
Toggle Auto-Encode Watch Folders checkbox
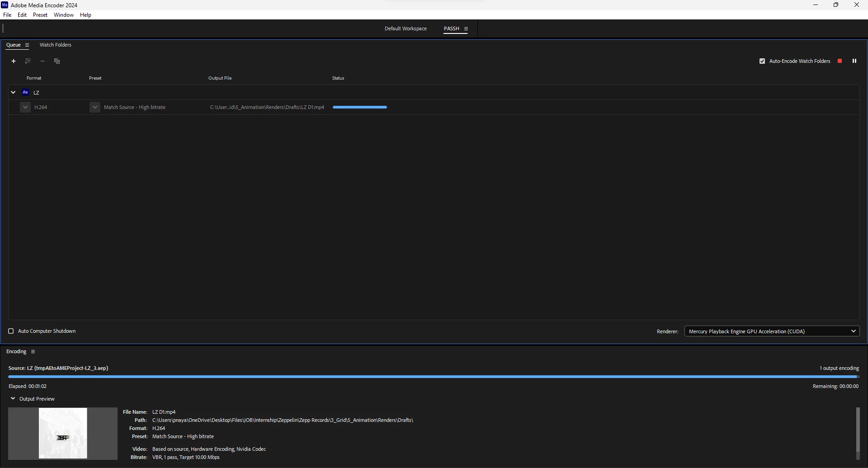pos(762,61)
